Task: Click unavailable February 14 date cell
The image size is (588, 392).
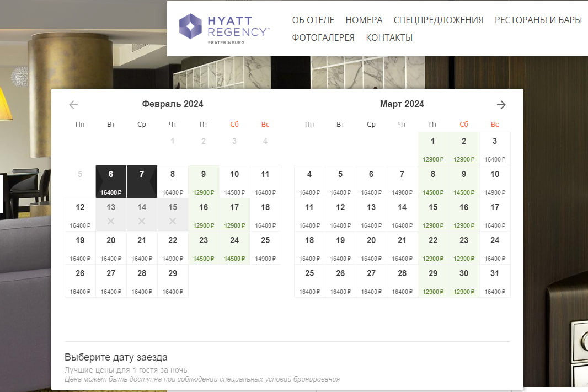Action: (142, 214)
